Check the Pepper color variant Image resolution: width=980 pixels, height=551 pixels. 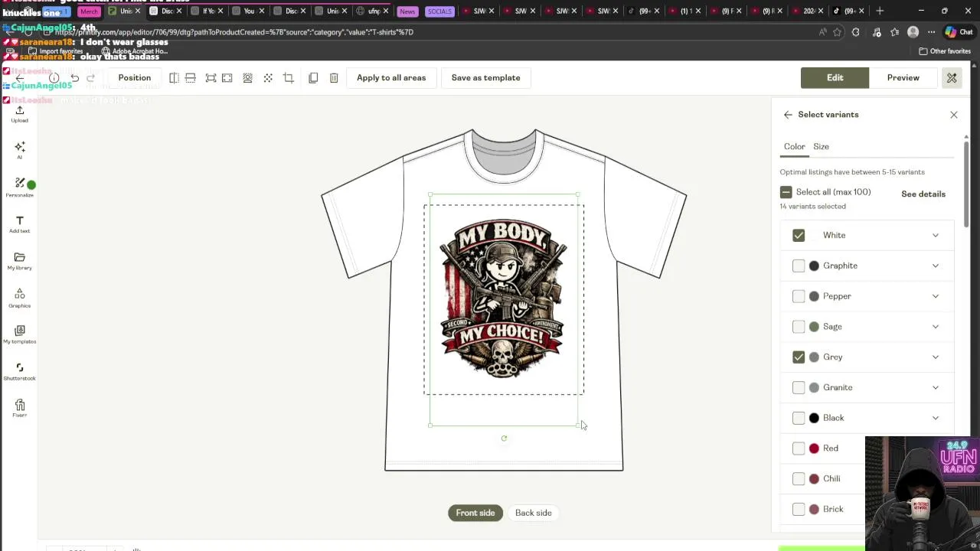click(x=799, y=296)
